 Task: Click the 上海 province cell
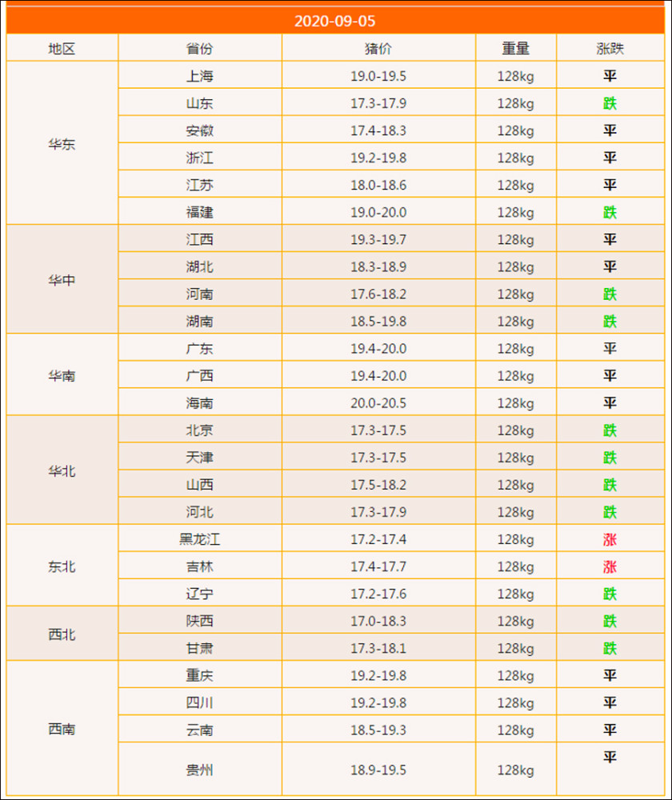tap(199, 77)
